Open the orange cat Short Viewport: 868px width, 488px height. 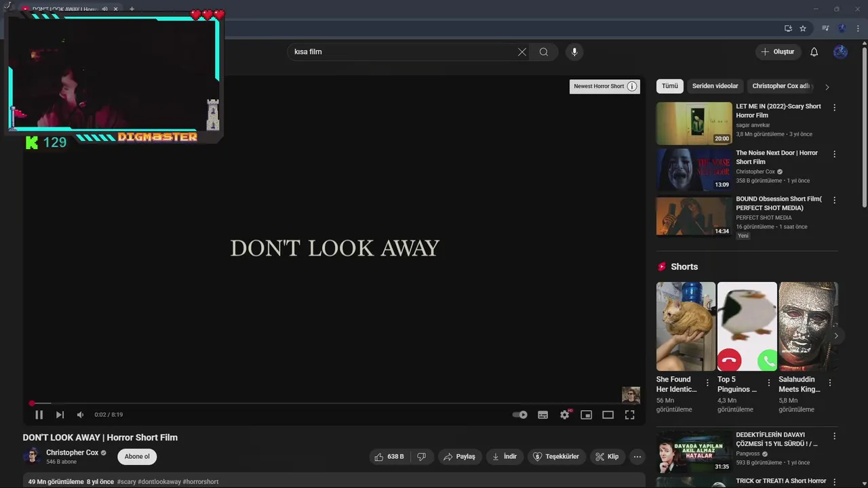tap(686, 327)
